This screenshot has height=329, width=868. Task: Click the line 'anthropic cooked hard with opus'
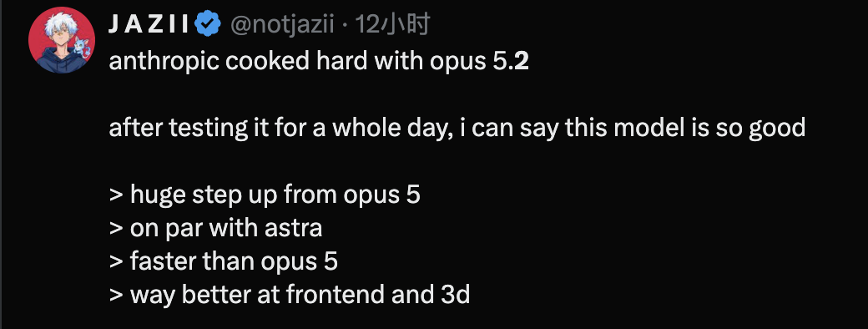[x=297, y=62]
